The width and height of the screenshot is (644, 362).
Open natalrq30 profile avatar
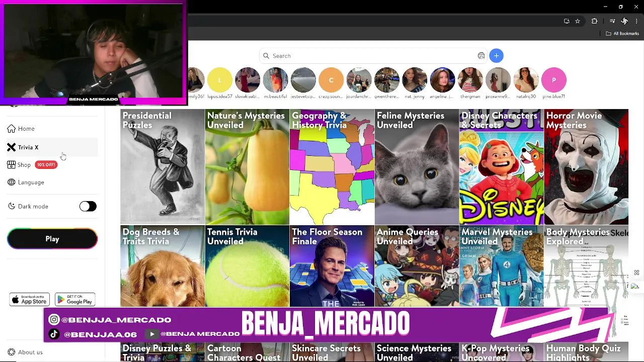pyautogui.click(x=526, y=80)
